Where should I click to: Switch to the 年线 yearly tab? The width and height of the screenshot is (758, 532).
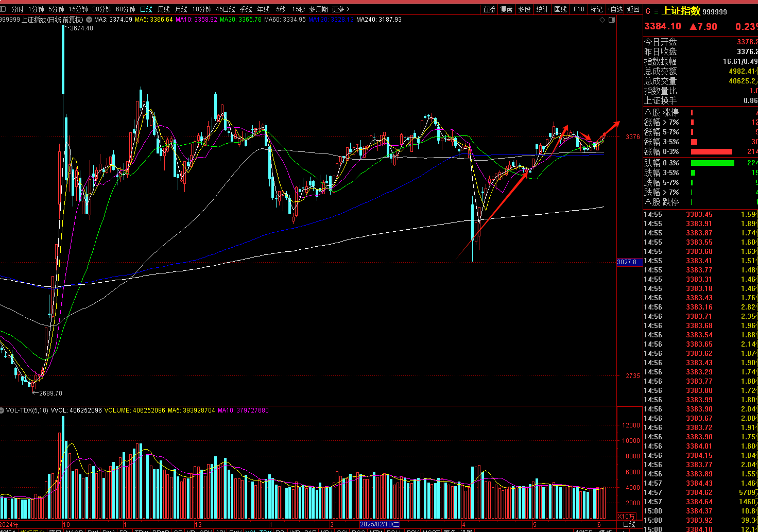tap(264, 9)
